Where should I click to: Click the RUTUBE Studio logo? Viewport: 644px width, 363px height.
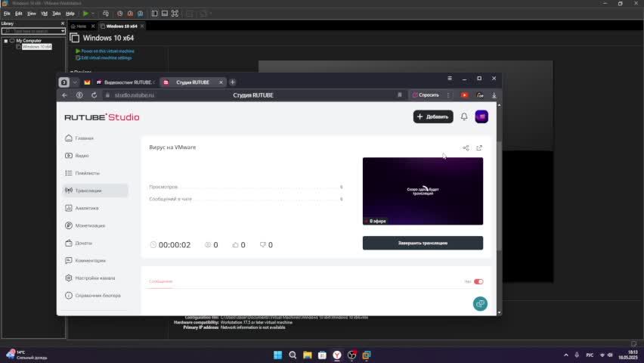(102, 117)
